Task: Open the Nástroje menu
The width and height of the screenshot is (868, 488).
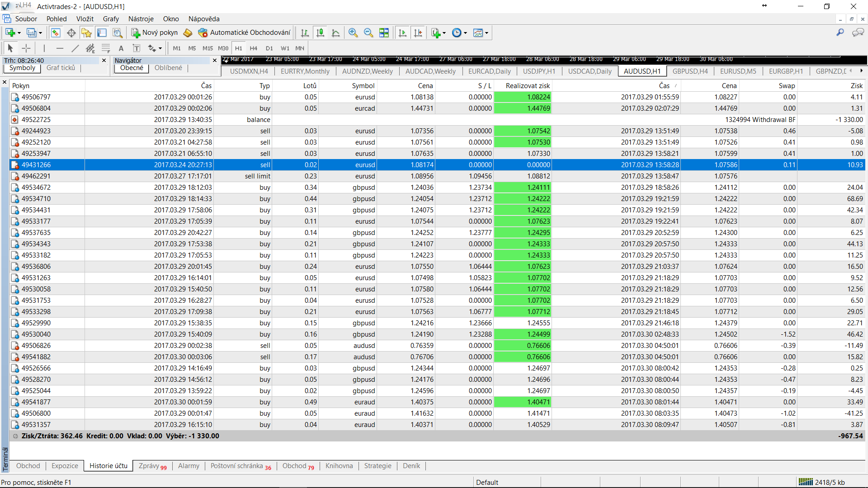Action: pos(141,19)
